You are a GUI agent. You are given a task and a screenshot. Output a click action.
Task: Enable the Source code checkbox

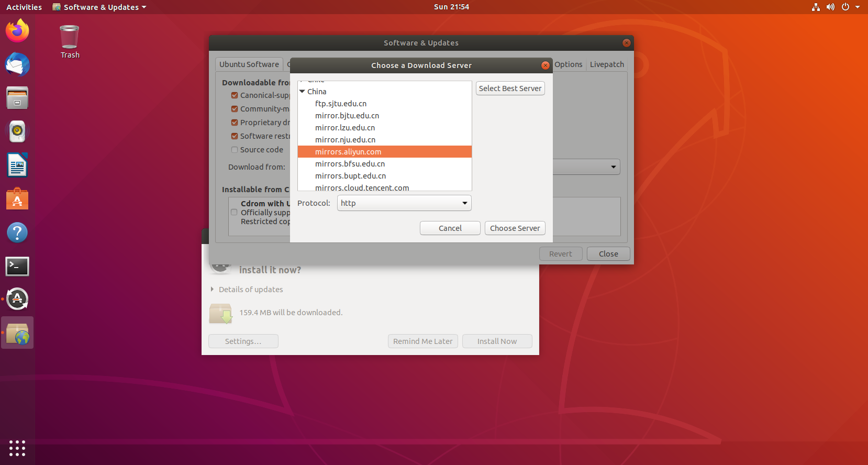[x=235, y=150]
